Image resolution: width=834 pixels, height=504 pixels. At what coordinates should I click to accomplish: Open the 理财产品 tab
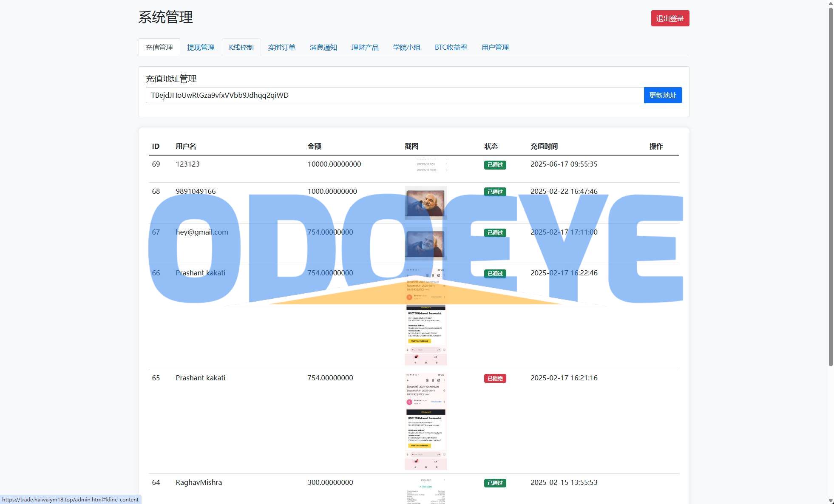[x=365, y=47]
